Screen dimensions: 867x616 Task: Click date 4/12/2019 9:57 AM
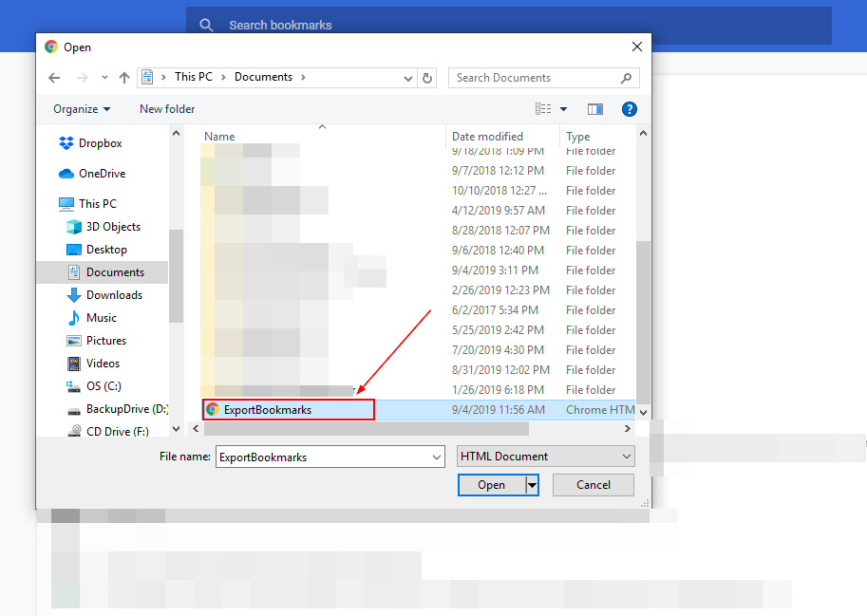tap(499, 211)
